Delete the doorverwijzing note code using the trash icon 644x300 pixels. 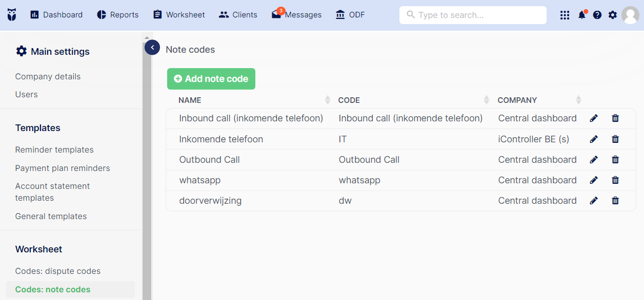click(x=615, y=200)
